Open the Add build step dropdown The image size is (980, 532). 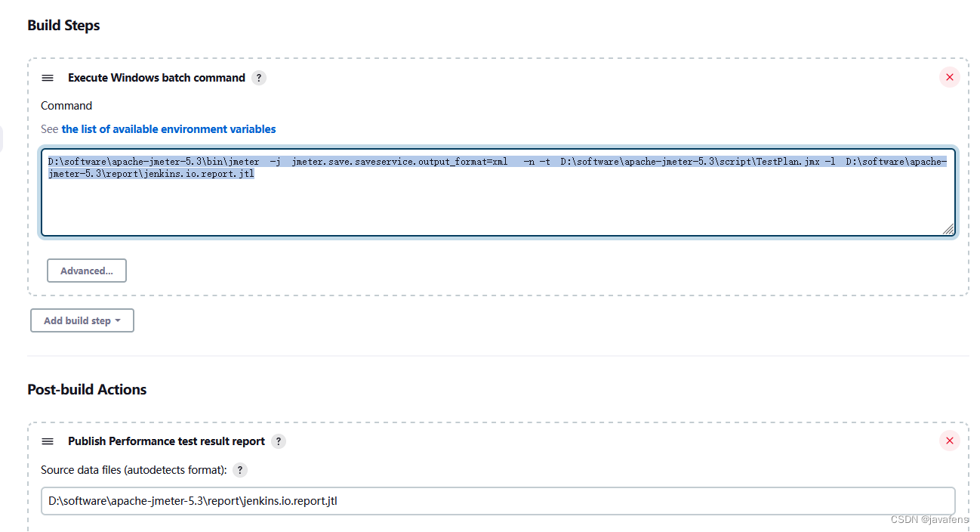[82, 320]
